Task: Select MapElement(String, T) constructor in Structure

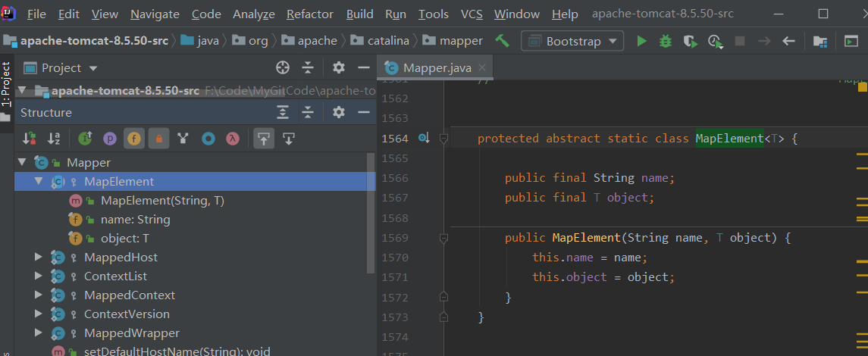Action: pyautogui.click(x=162, y=201)
